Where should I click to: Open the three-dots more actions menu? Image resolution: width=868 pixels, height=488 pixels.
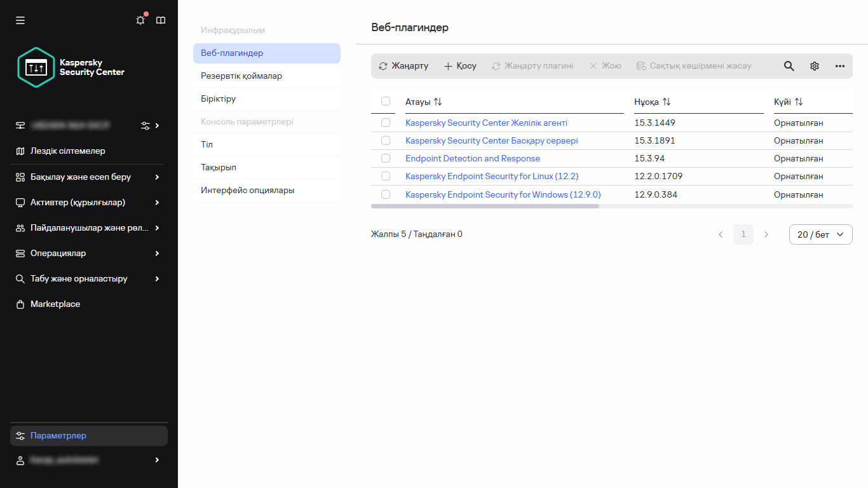pyautogui.click(x=839, y=66)
